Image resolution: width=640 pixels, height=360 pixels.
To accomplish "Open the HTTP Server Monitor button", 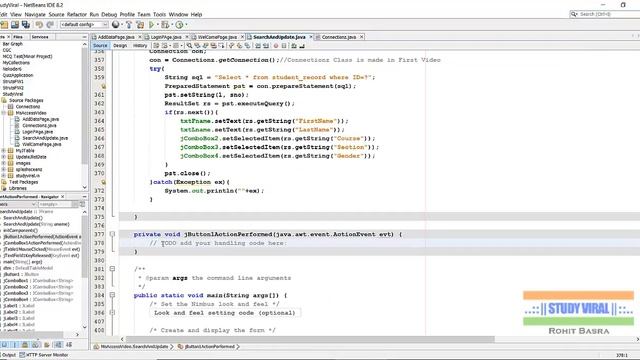I will (44, 355).
